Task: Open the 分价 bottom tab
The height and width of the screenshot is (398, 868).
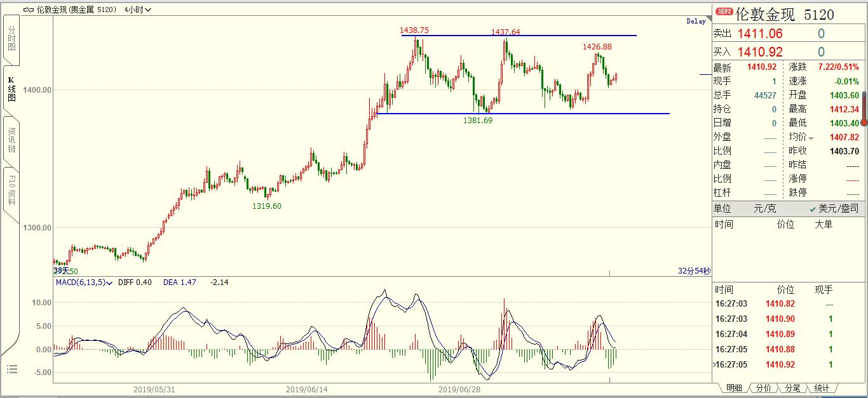Action: (x=763, y=388)
